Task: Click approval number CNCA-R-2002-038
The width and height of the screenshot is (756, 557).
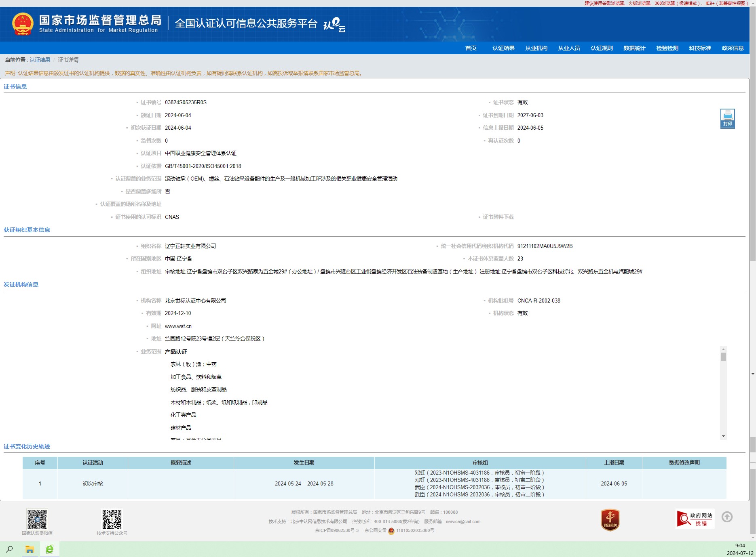Action: click(x=539, y=301)
